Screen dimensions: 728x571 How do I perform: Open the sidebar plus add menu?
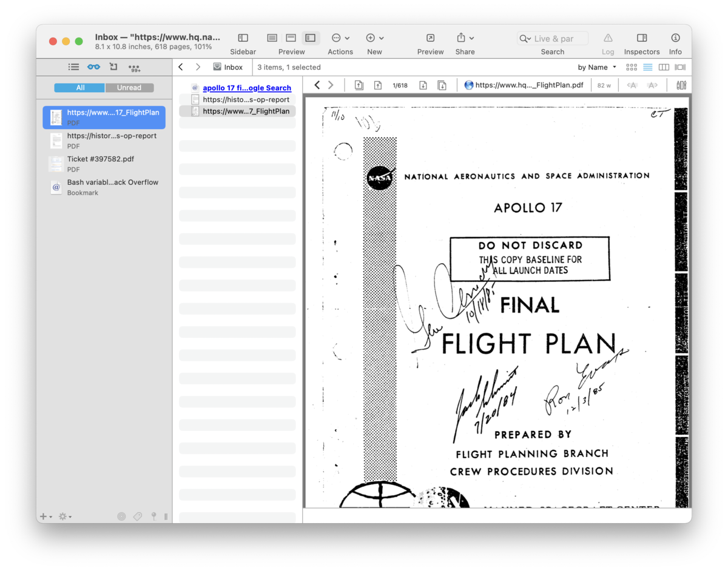[45, 516]
